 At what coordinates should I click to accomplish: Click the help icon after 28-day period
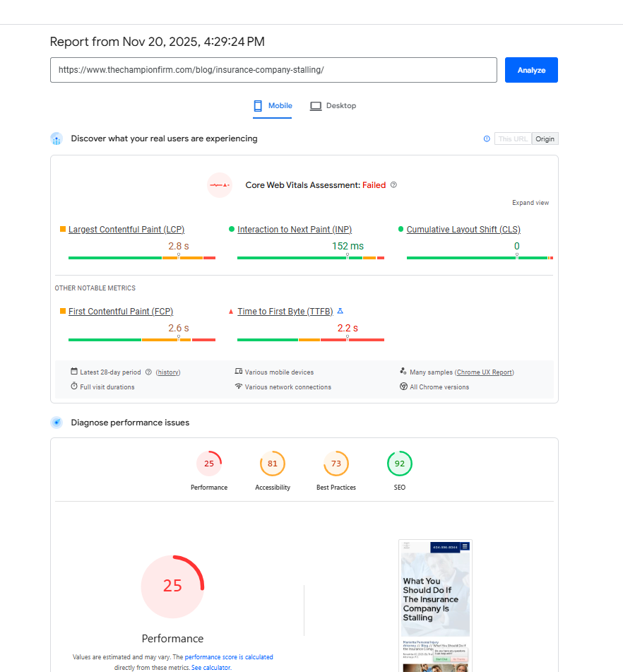148,372
